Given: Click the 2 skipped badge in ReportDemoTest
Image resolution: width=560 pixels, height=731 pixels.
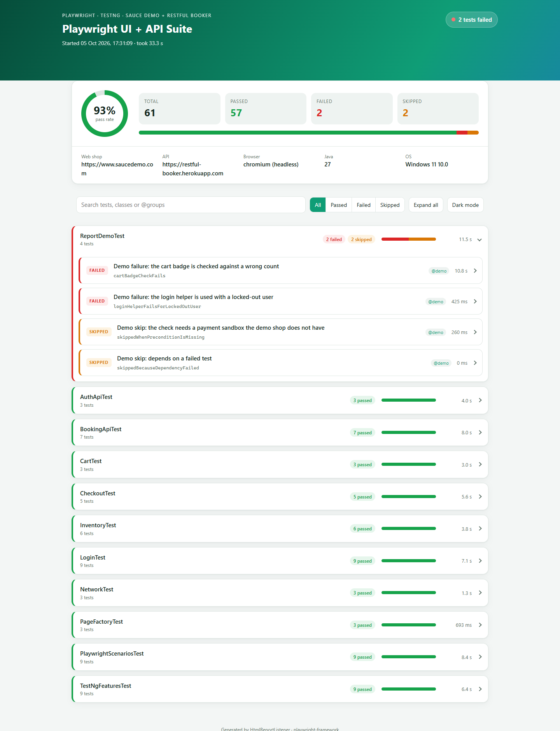Looking at the screenshot, I should (x=361, y=240).
